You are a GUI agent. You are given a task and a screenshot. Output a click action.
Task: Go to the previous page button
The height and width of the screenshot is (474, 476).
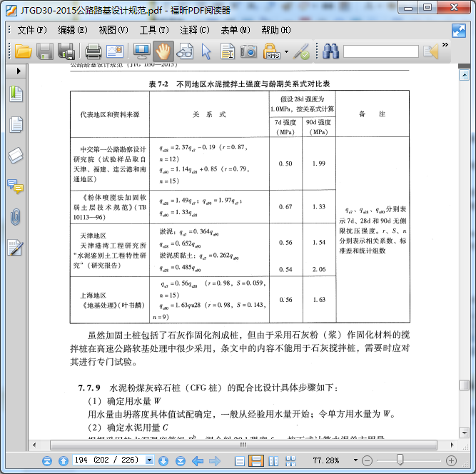click(63, 461)
